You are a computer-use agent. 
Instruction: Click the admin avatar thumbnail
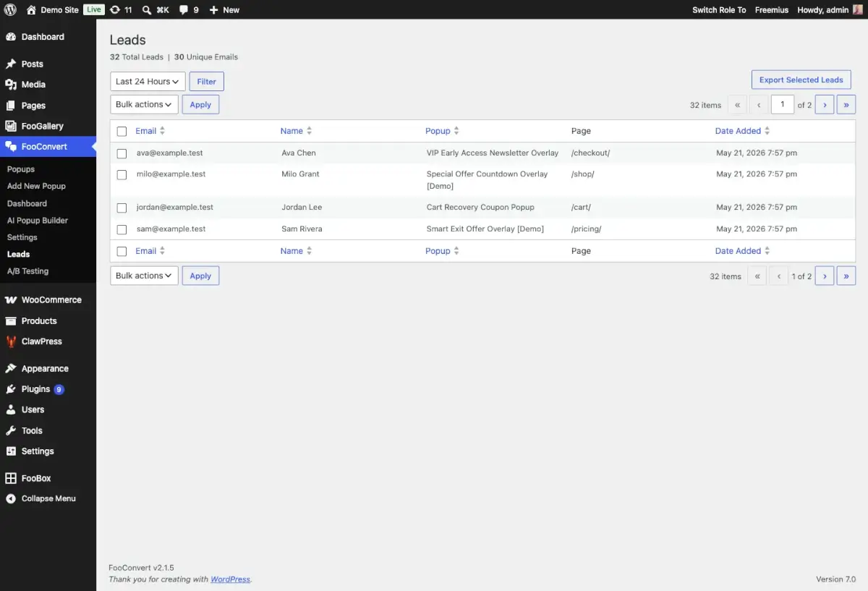point(858,10)
